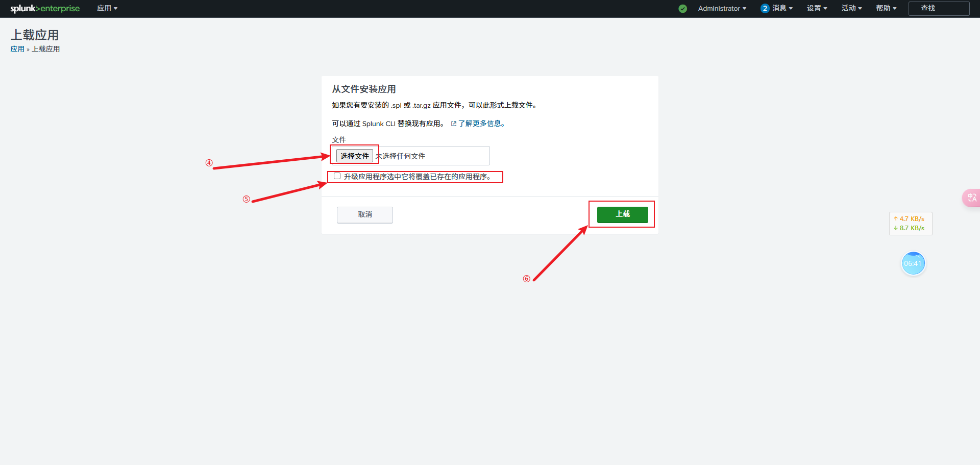Click the Splunk enterprise logo
980x465 pixels.
(x=45, y=8)
